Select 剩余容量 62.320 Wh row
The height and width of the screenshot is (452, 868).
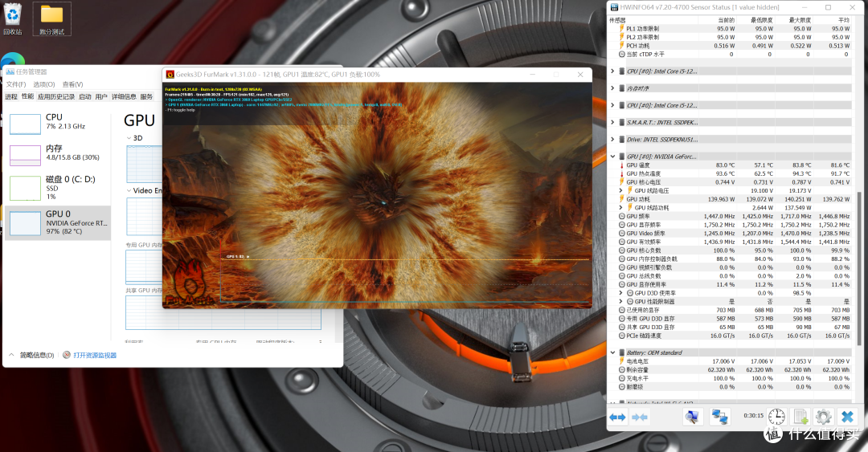point(730,369)
